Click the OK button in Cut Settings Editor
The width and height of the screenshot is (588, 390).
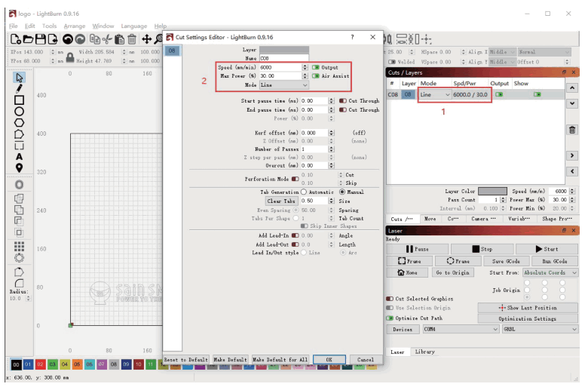click(329, 360)
